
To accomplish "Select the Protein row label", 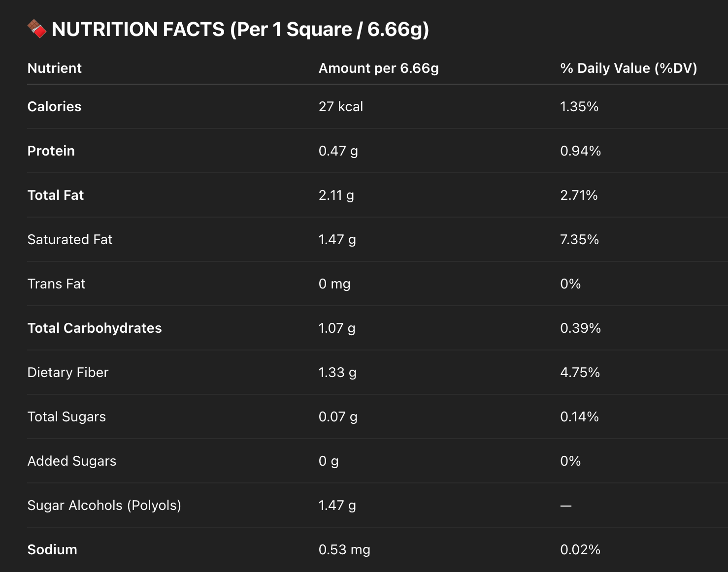I will [51, 151].
